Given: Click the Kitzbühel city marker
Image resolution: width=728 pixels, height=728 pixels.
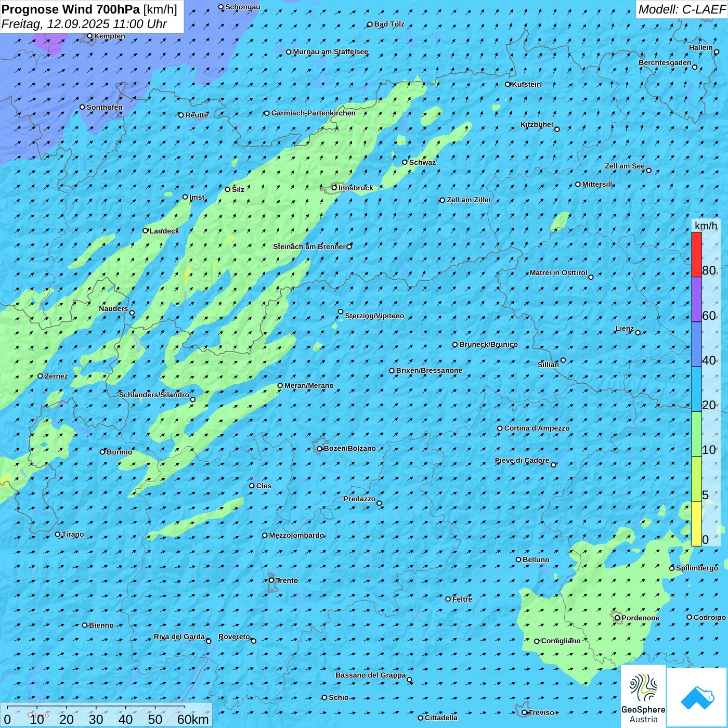Looking at the screenshot, I should click(x=557, y=129).
